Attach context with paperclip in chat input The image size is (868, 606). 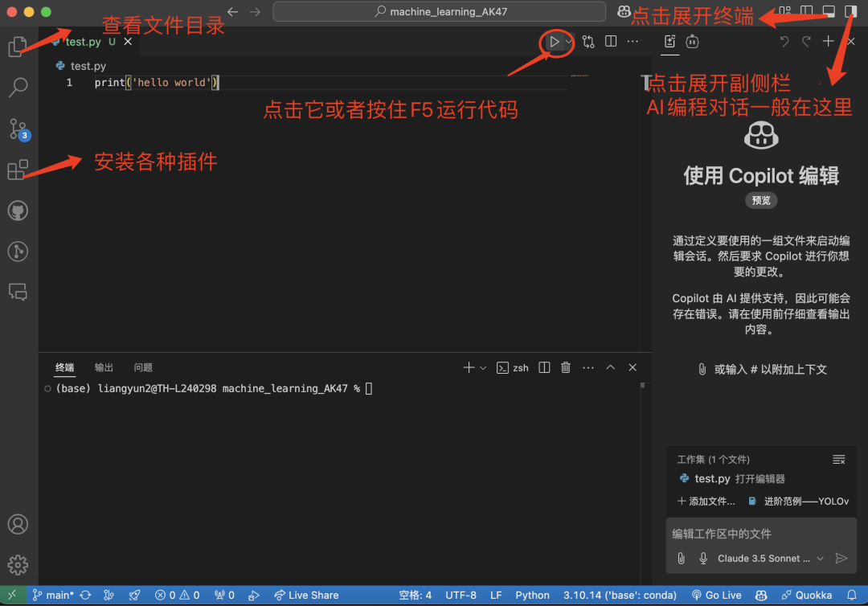pyautogui.click(x=682, y=559)
